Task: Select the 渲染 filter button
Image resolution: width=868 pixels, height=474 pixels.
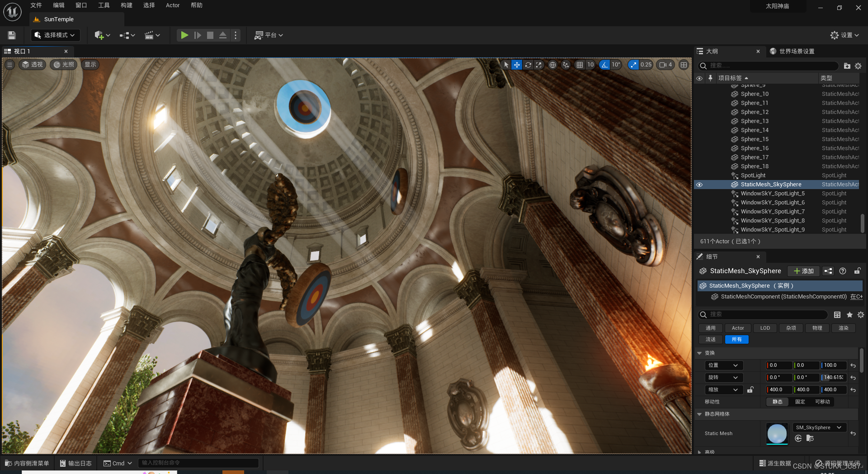Action: pyautogui.click(x=843, y=328)
